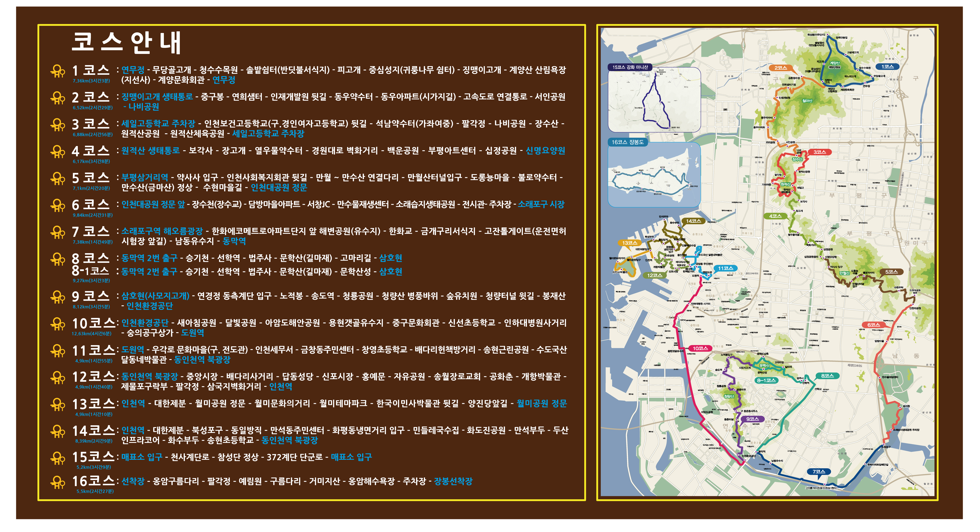Screen dimensions: 980x532
Task: Click blue 장봉선착장 end point text
Action: click(x=453, y=481)
